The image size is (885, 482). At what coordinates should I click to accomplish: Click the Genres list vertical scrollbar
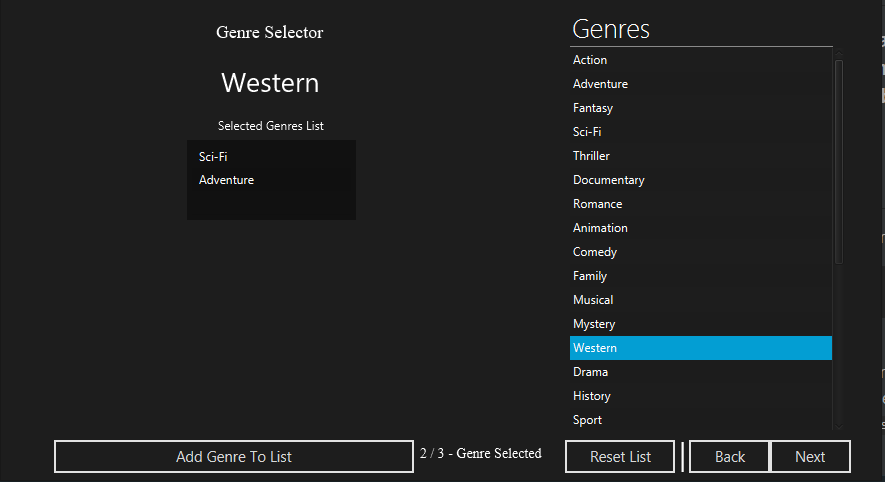838,160
